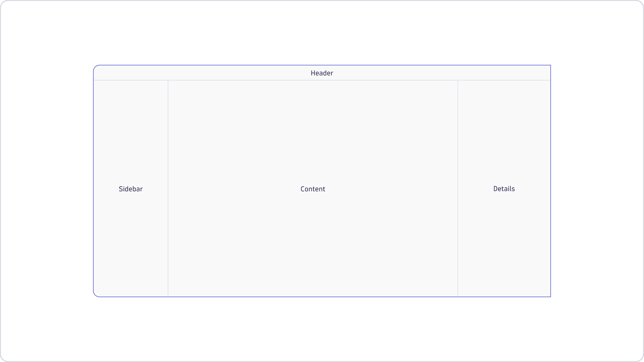This screenshot has width=644, height=362.
Task: Select the Sidebar label text
Action: click(x=131, y=189)
